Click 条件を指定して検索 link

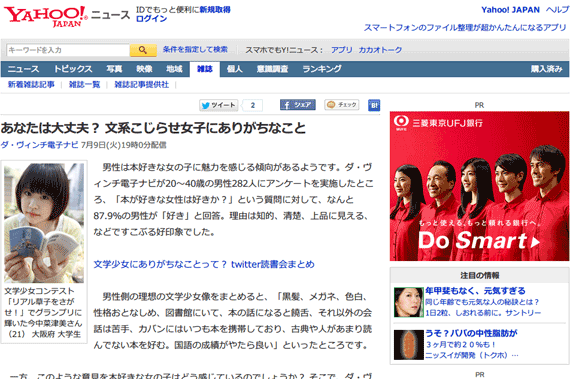(x=195, y=49)
